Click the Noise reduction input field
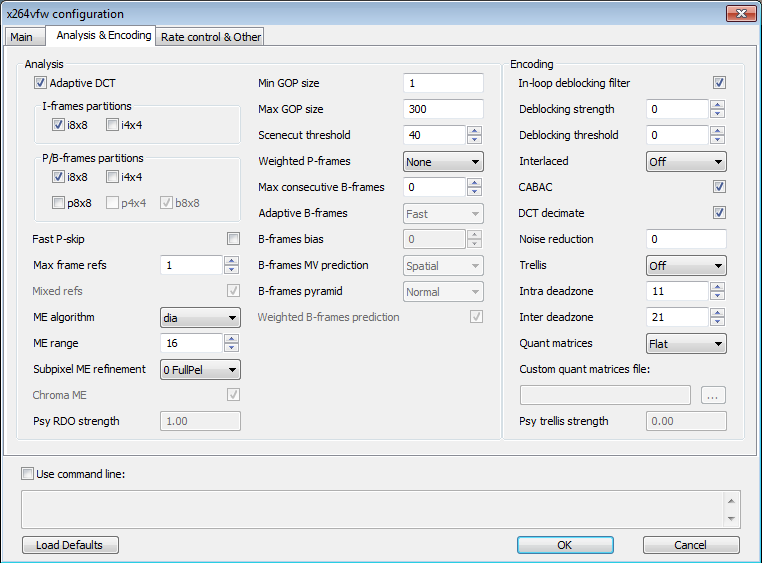Viewport: 762px width, 563px height. click(686, 239)
